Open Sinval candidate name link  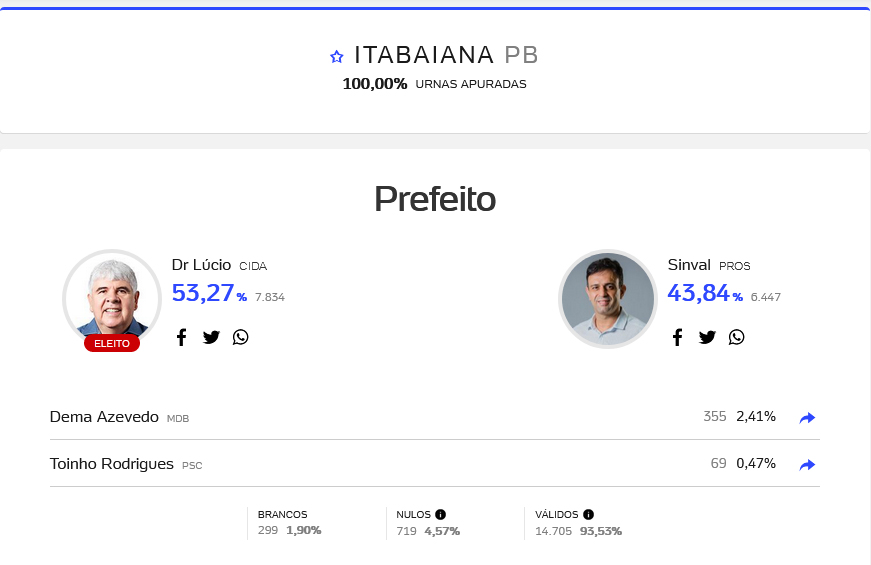[x=689, y=265]
